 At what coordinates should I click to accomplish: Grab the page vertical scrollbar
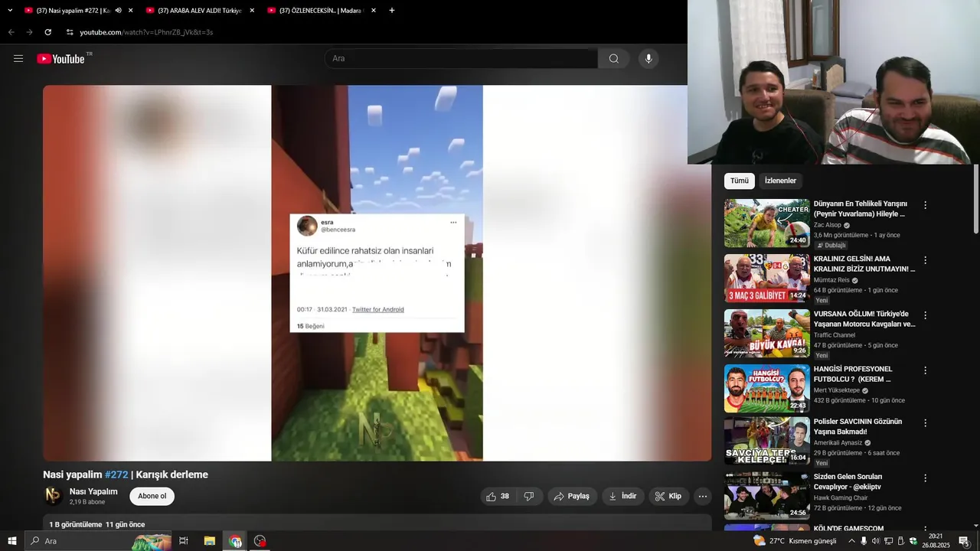pos(975,199)
